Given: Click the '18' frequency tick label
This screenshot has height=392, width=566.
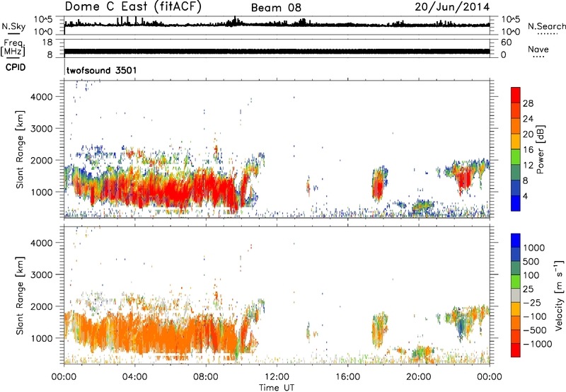Looking at the screenshot, I should (x=47, y=42).
